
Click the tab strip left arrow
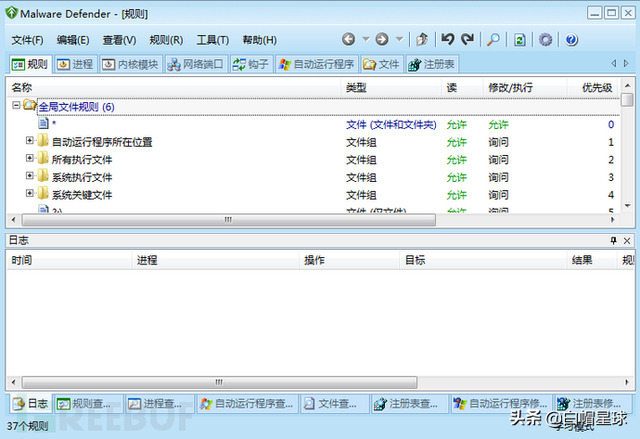613,63
